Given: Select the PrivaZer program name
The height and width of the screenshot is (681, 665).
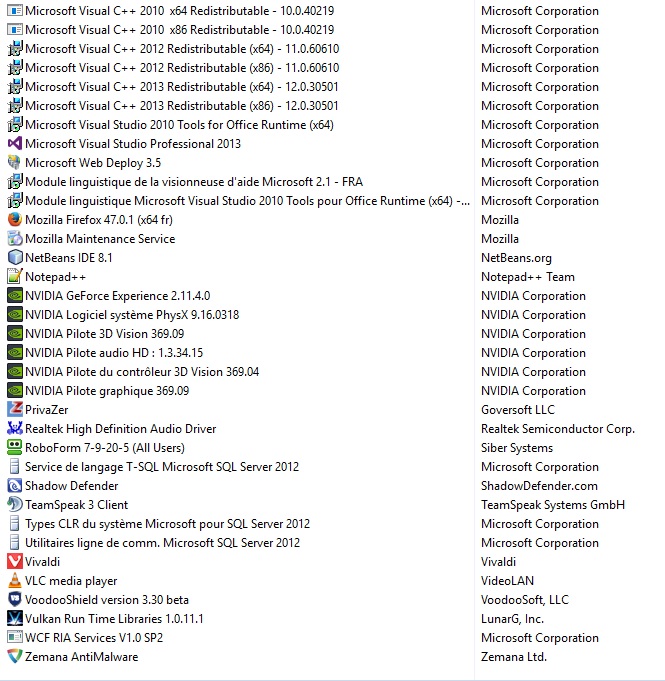Looking at the screenshot, I should (x=46, y=410).
